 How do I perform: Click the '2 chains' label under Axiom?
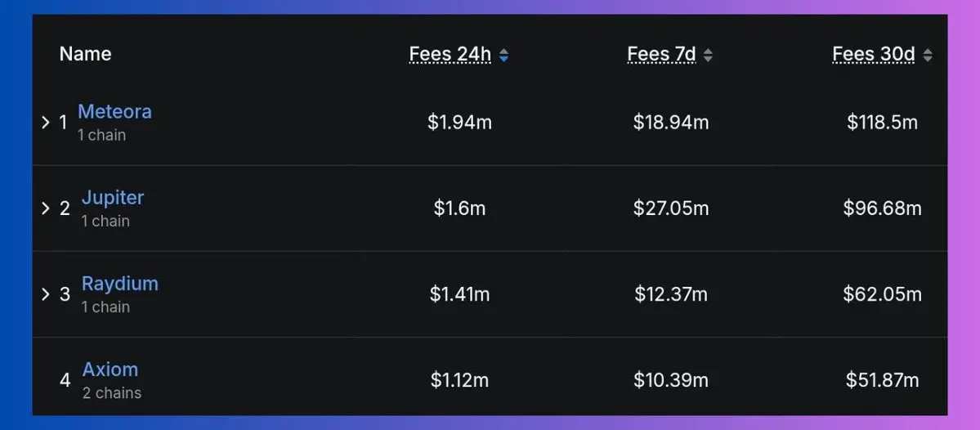(112, 393)
